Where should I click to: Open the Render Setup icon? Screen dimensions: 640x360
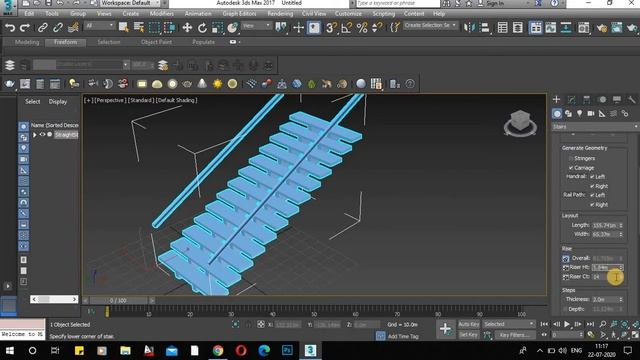[x=602, y=28]
